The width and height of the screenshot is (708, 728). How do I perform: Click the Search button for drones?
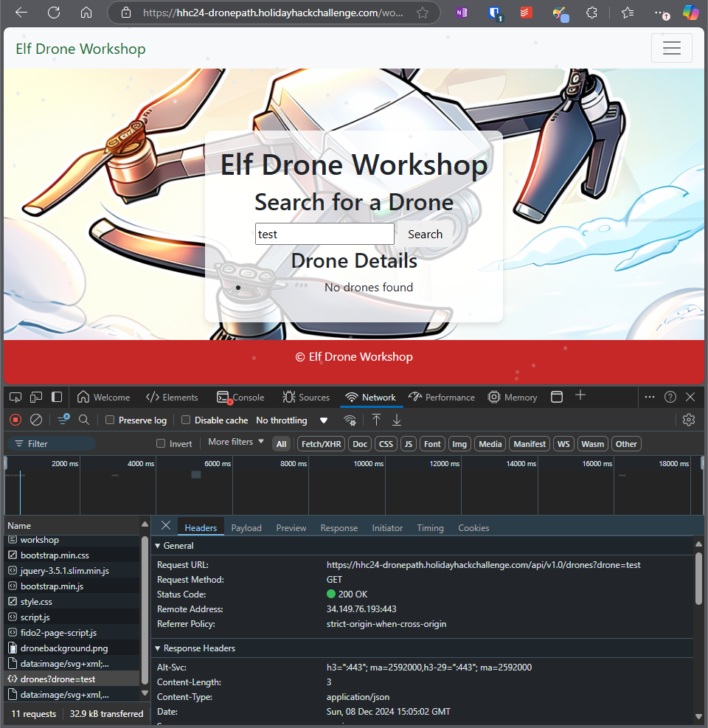(425, 234)
